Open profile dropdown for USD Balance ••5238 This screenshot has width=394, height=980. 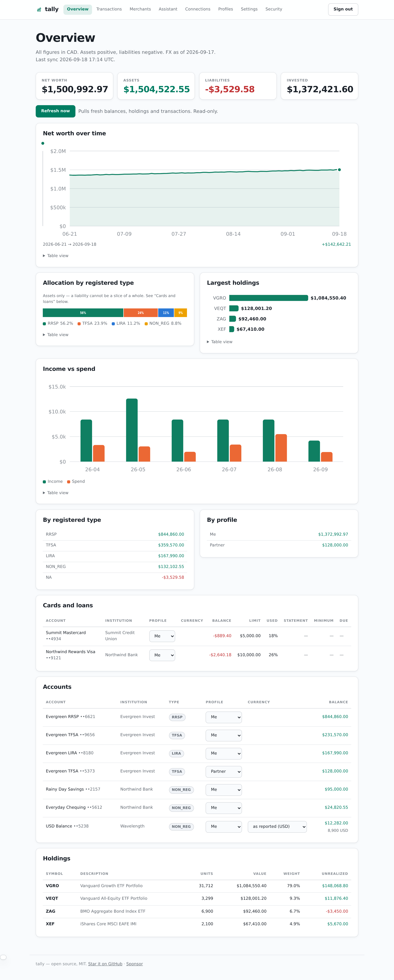[x=224, y=827]
